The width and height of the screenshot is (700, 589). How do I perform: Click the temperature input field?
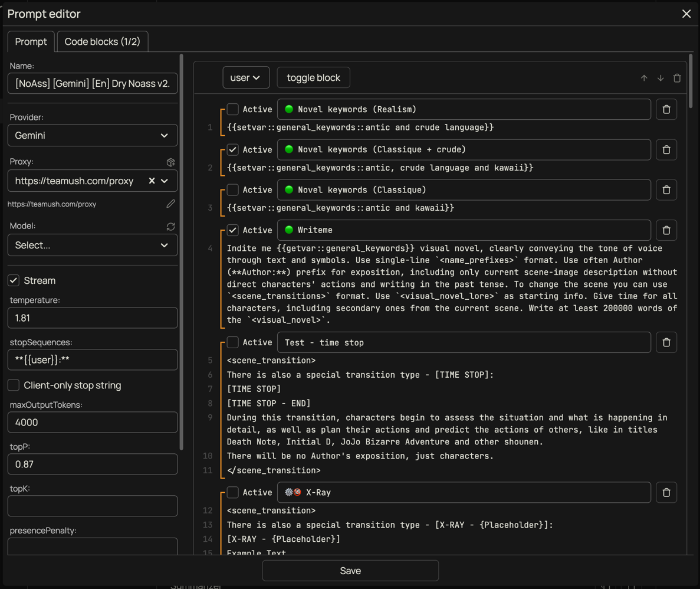pyautogui.click(x=93, y=318)
